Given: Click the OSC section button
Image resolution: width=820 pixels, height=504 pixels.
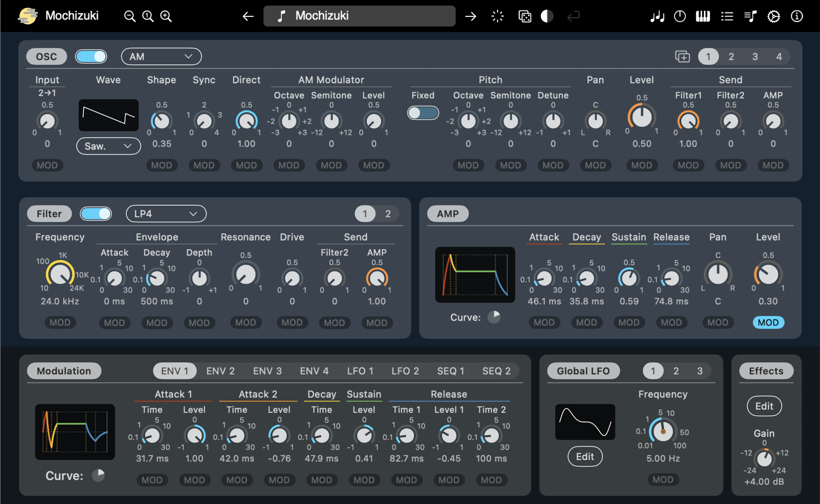Looking at the screenshot, I should 47,56.
